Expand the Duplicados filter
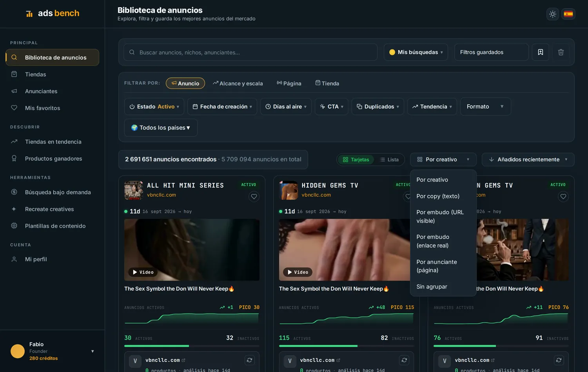The width and height of the screenshot is (588, 372). [x=378, y=107]
